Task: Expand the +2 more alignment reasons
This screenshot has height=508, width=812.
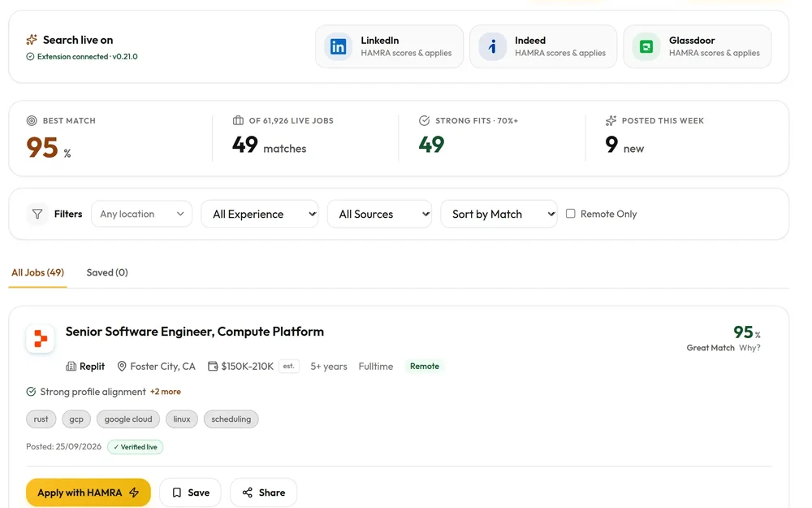Action: pos(165,392)
